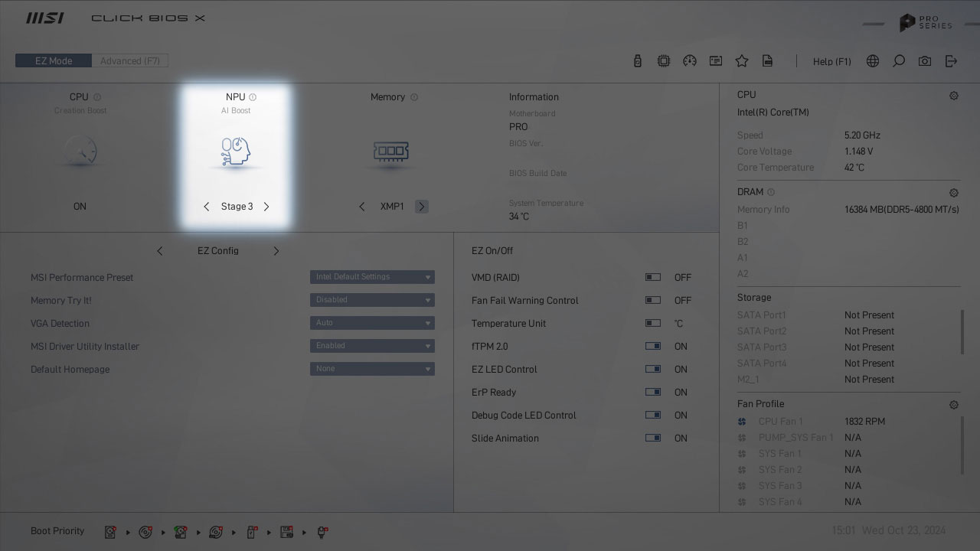
Task: Click the Storage list scrollbar
Action: (962, 332)
